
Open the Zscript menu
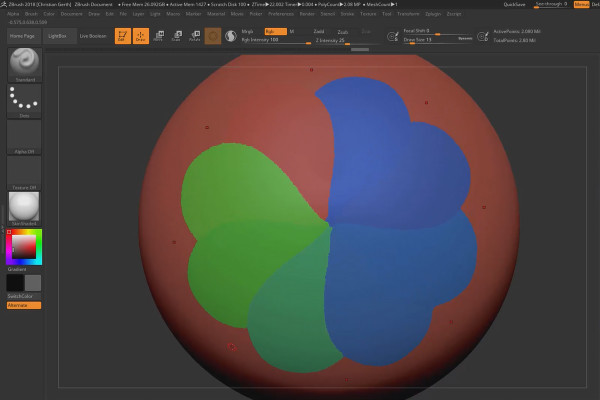click(454, 14)
